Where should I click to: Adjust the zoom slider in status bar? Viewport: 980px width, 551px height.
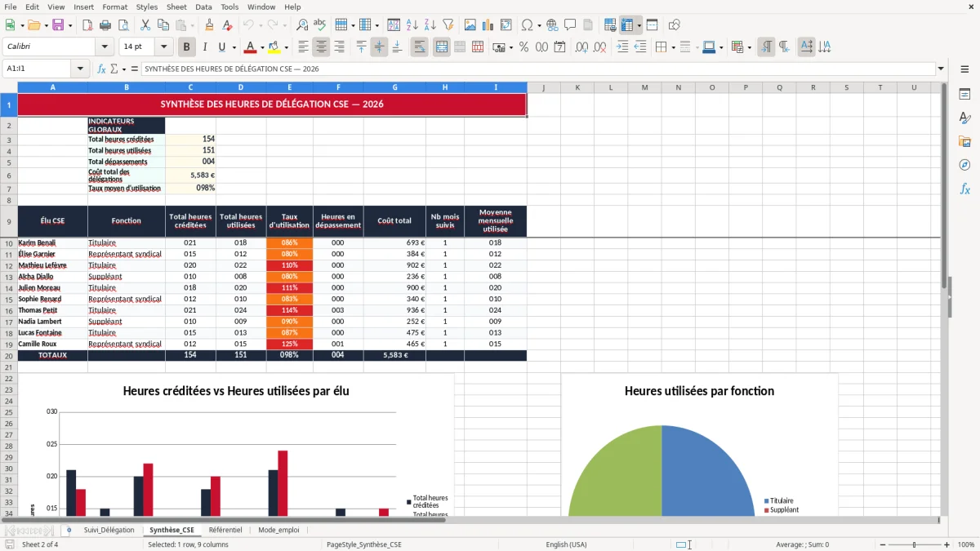click(915, 544)
